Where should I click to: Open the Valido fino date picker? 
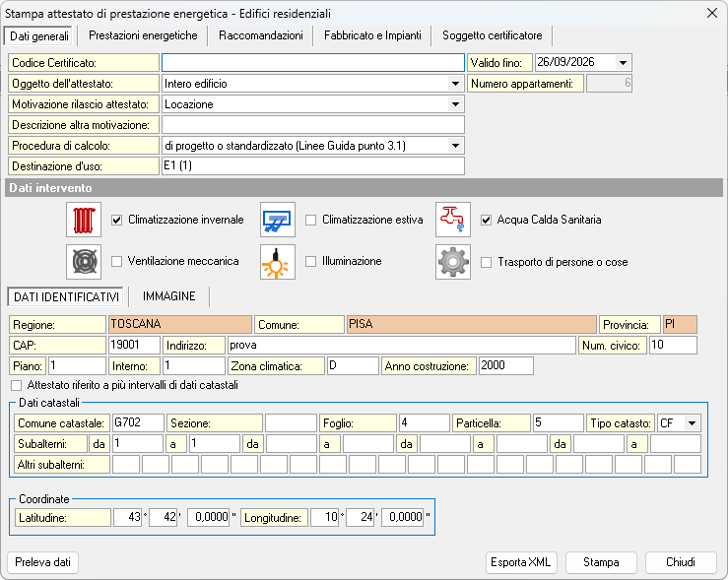point(623,63)
